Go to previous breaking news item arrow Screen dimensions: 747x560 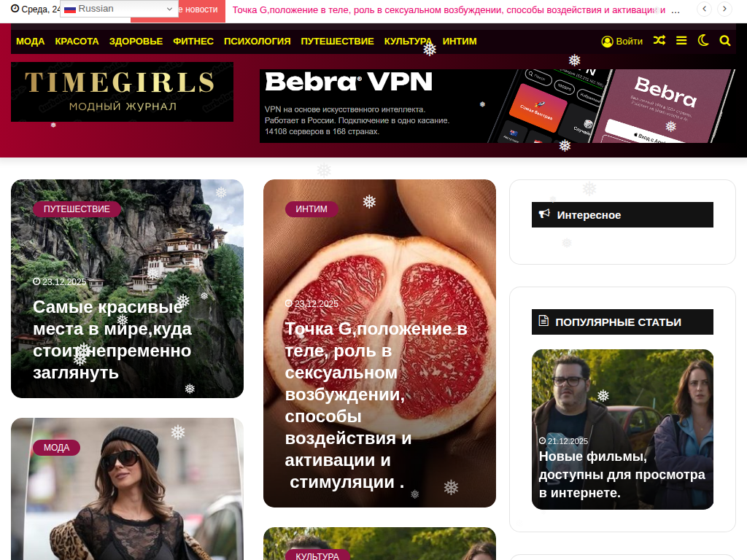(704, 9)
